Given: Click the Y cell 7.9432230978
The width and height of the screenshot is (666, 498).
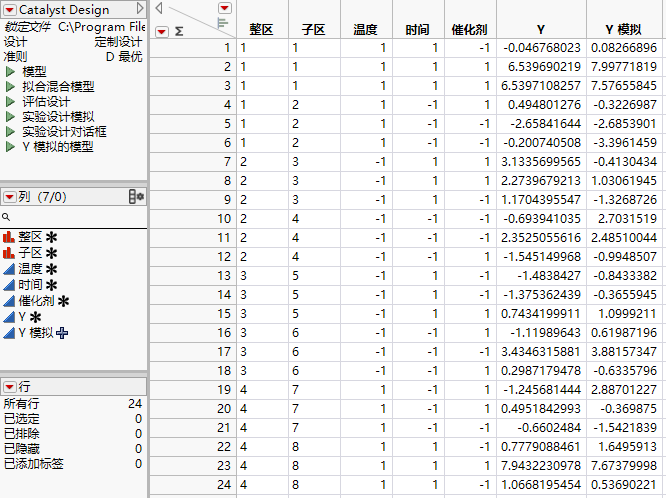Looking at the screenshot, I should 541,466.
